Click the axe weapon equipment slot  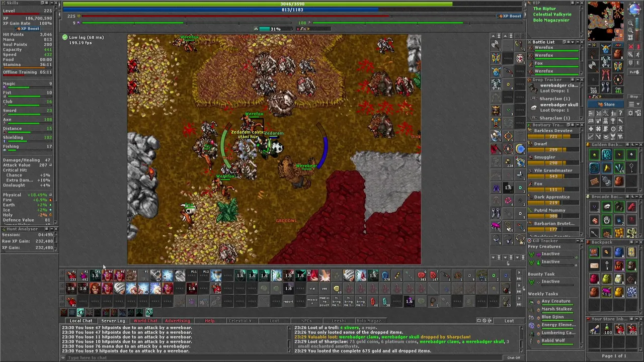pos(593,66)
